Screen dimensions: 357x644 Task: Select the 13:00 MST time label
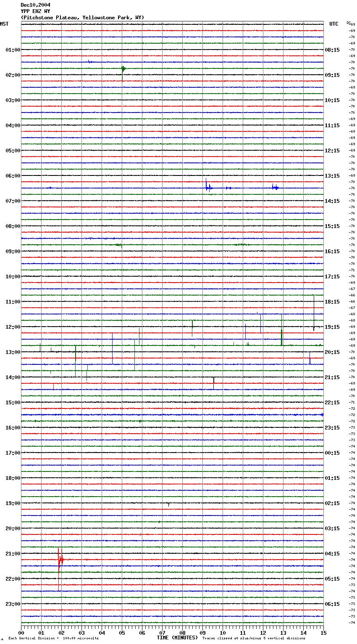click(13, 352)
